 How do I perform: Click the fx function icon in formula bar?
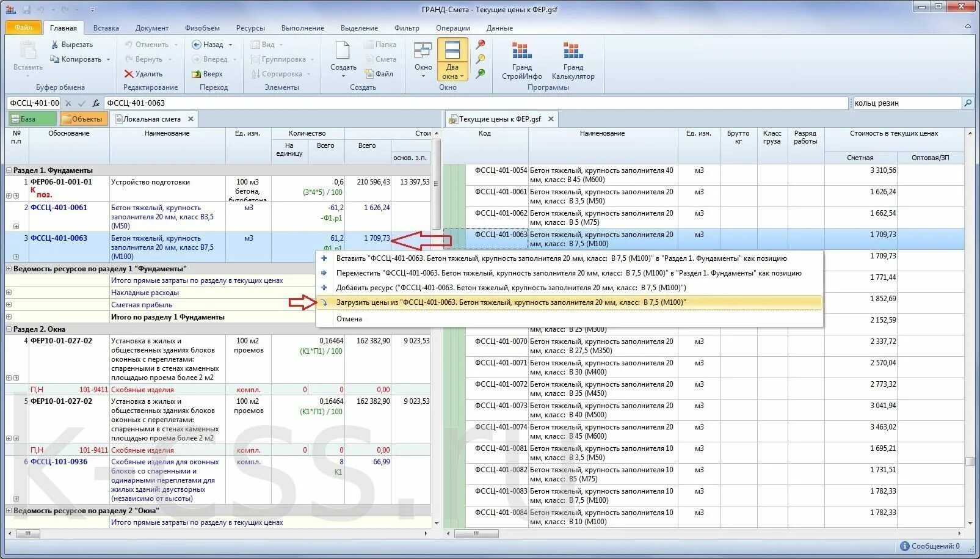(96, 103)
